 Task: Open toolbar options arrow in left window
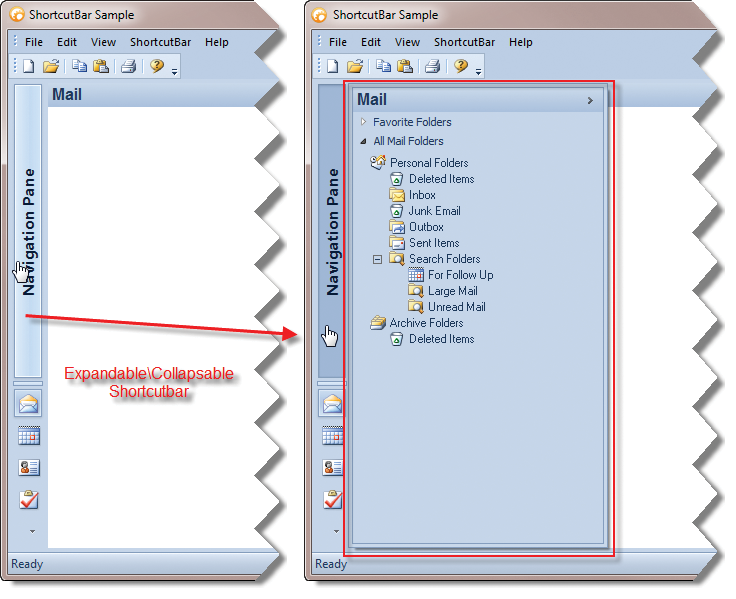tap(174, 72)
